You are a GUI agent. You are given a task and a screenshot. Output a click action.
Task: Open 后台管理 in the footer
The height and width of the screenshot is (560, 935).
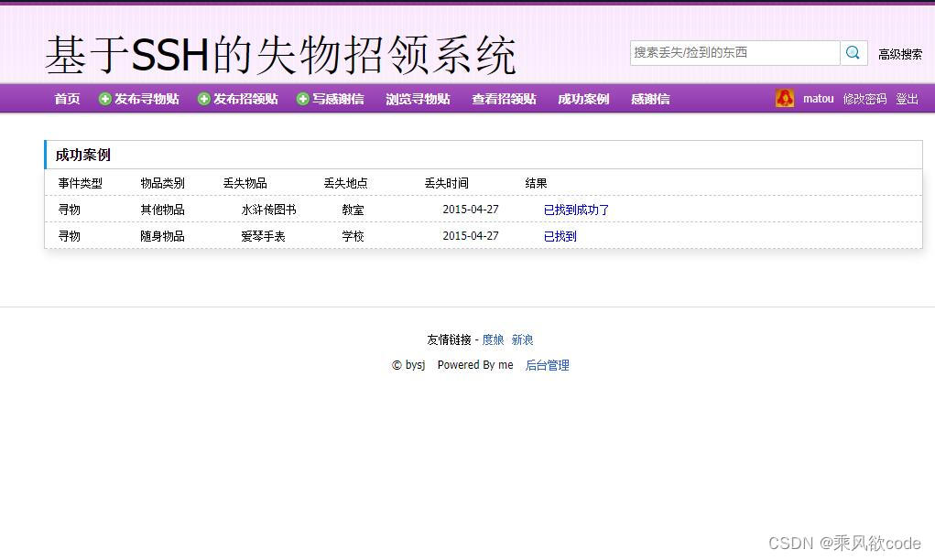coord(547,365)
